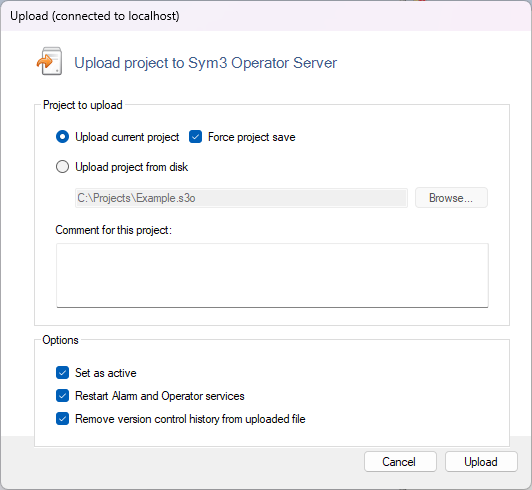Disable the Set as active checkbox
Viewport: 532px width, 490px height.
(62, 373)
